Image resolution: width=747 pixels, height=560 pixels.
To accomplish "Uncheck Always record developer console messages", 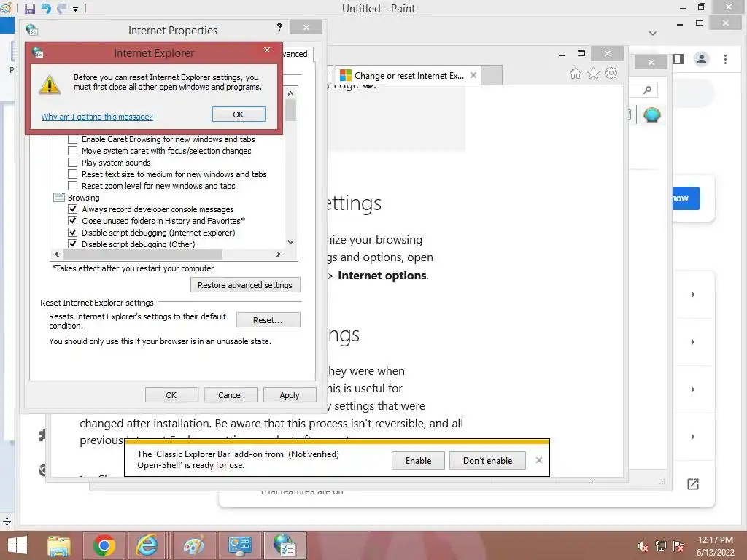I will (x=72, y=209).
